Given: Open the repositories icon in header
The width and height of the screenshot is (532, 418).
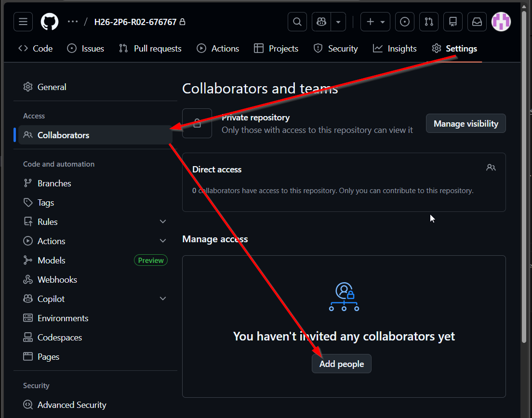Looking at the screenshot, I should coord(452,22).
